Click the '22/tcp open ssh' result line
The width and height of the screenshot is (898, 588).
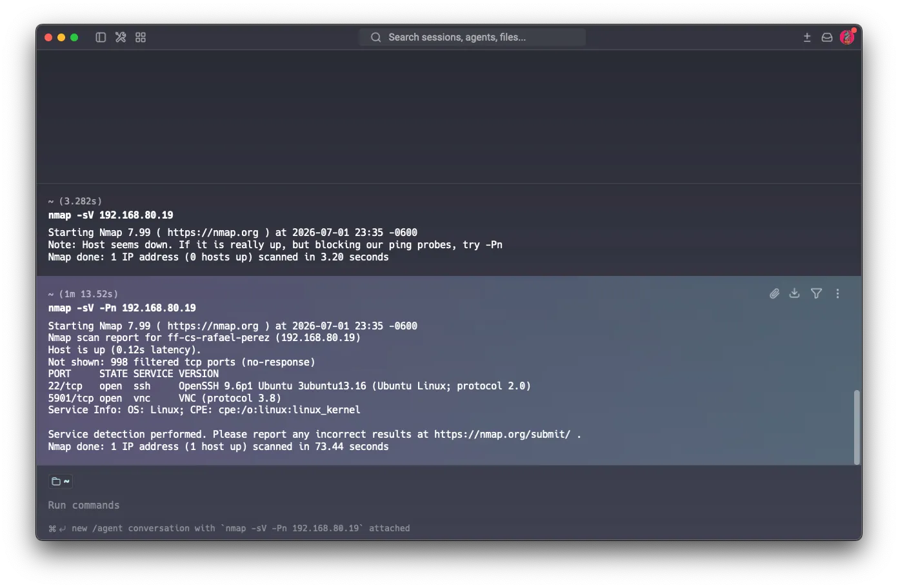point(290,386)
